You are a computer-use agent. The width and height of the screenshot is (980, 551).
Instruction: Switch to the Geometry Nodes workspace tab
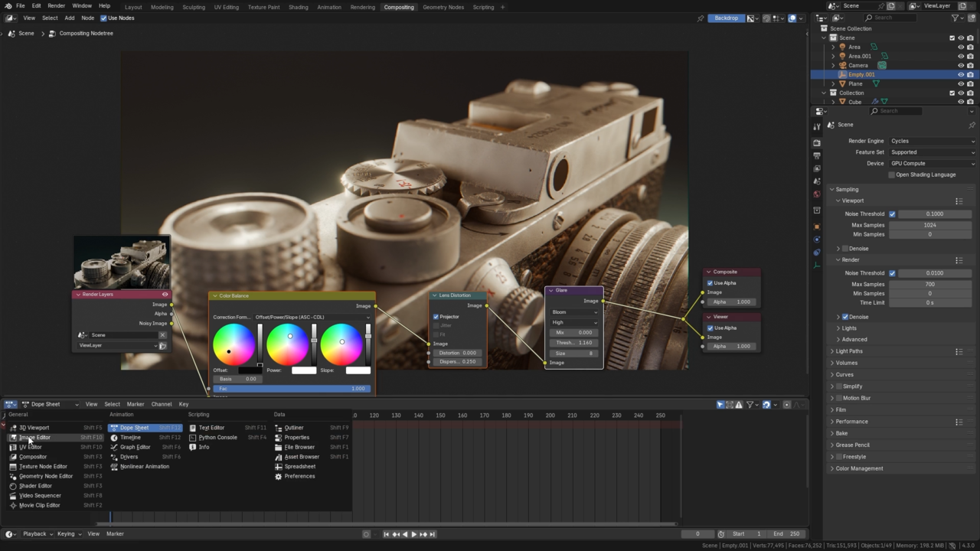[443, 7]
